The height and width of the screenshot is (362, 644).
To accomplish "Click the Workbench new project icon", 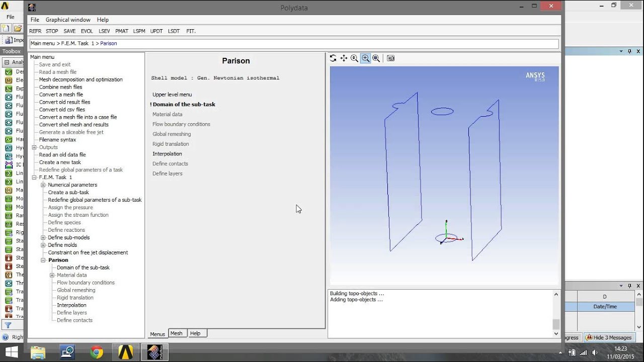I will tap(6, 28).
